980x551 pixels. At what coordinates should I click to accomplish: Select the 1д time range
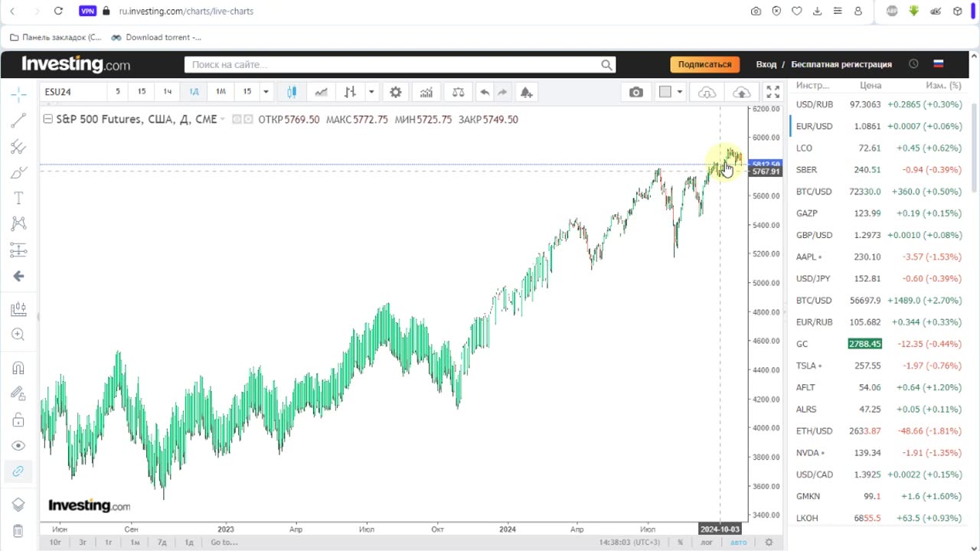tap(188, 543)
